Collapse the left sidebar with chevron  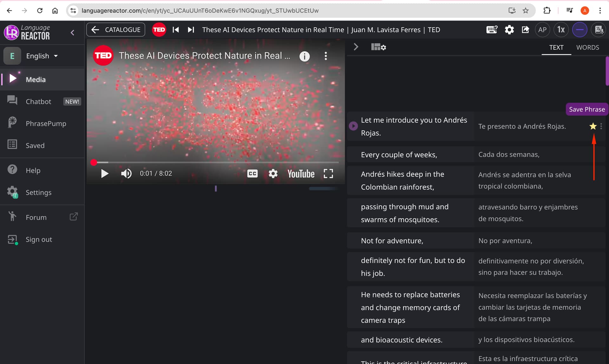tap(72, 33)
